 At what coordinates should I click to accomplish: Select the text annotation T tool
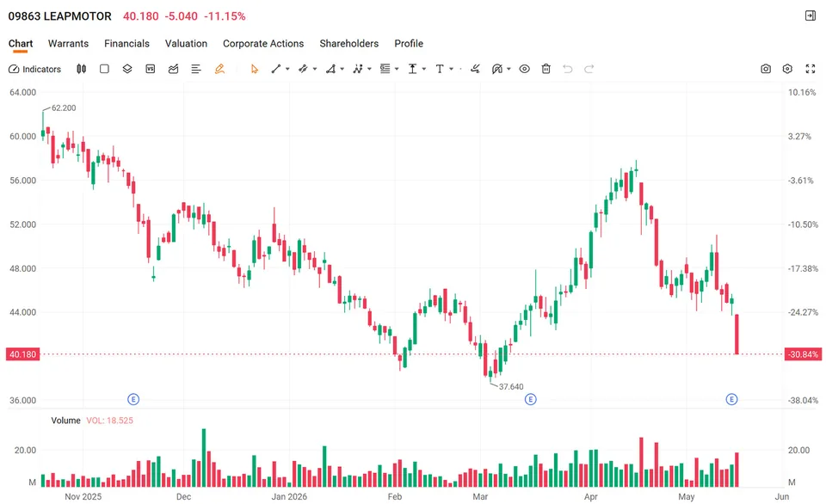pyautogui.click(x=440, y=69)
